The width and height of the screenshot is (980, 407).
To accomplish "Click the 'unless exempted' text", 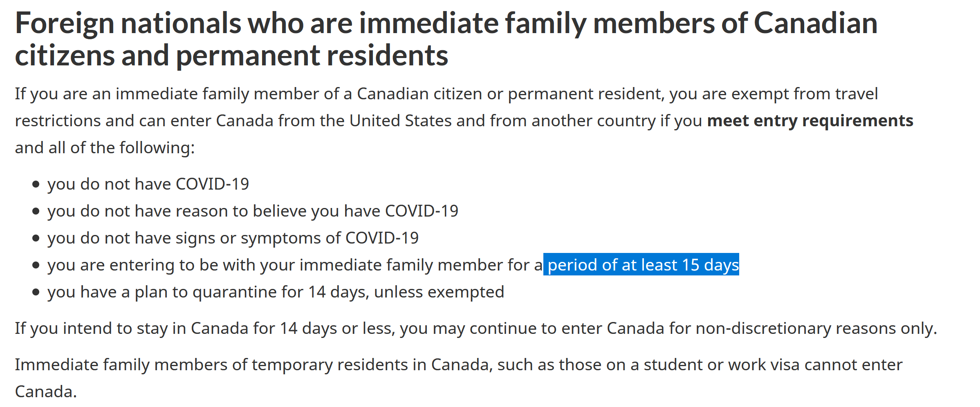I will (439, 292).
